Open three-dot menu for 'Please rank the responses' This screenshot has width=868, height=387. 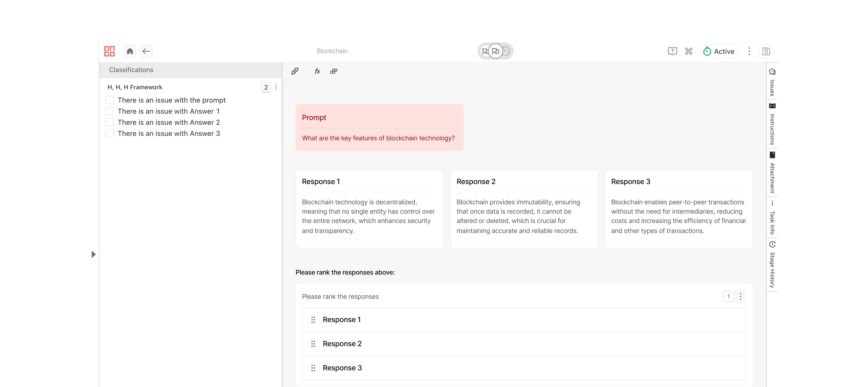tap(740, 296)
